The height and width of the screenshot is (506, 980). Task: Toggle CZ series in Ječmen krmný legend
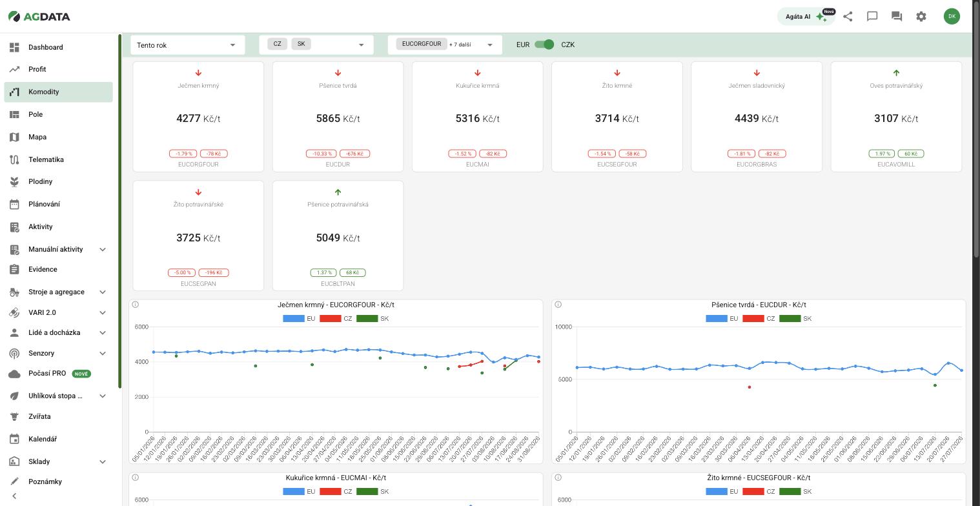pos(336,318)
